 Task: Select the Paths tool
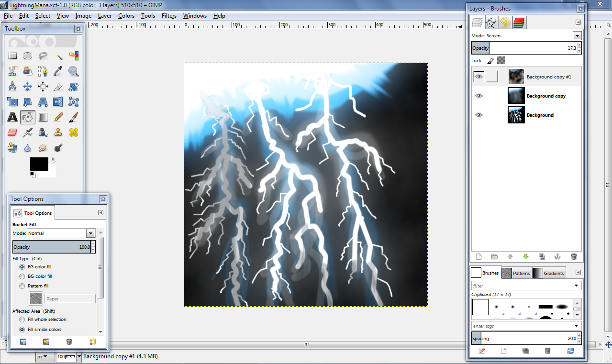[43, 71]
